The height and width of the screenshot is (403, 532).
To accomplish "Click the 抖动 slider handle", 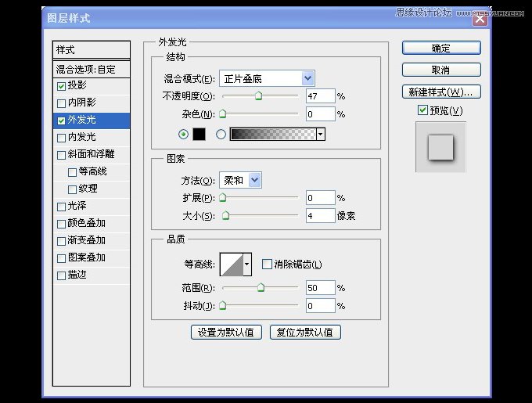I will coord(222,306).
